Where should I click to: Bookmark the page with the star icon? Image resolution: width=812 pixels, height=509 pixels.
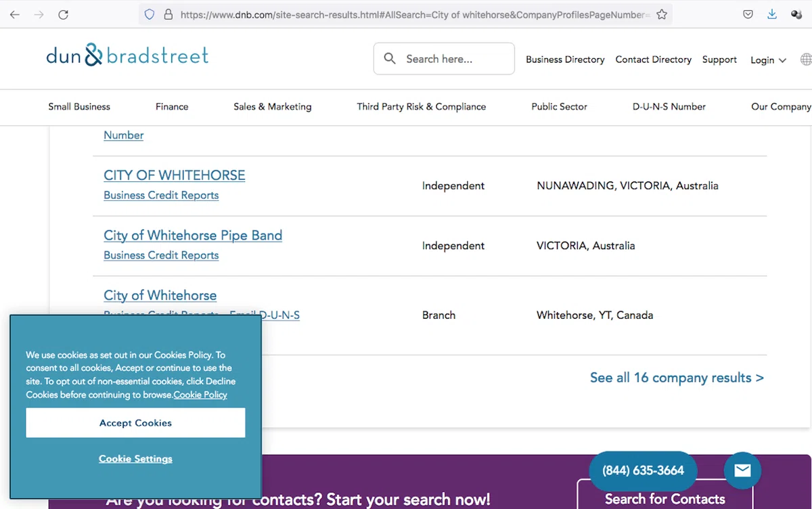(662, 14)
